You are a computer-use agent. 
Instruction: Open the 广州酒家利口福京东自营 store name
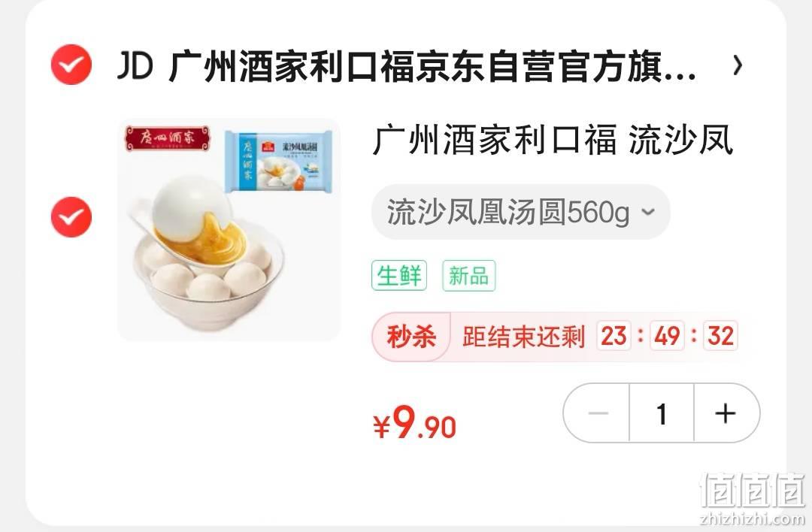tap(432, 67)
